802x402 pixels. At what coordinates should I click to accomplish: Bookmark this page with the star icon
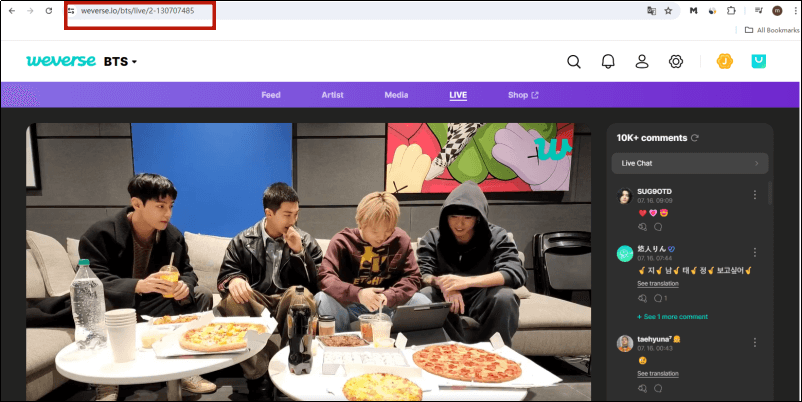tap(668, 11)
